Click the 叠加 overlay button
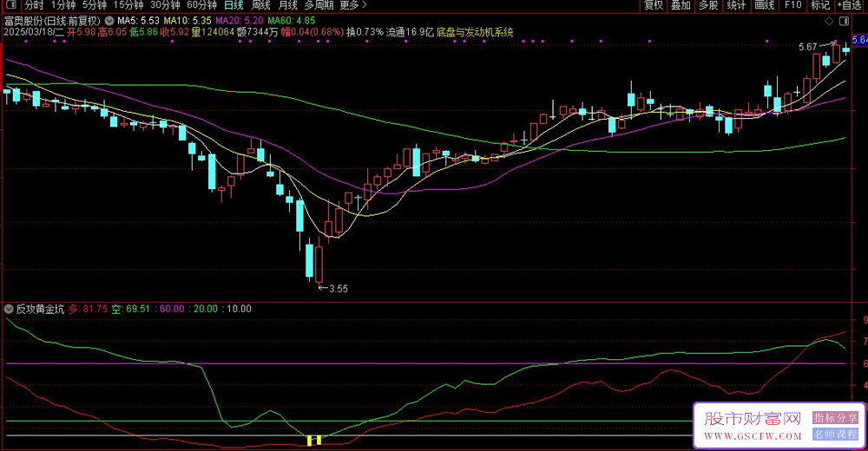This screenshot has height=451, width=868. pos(681,5)
